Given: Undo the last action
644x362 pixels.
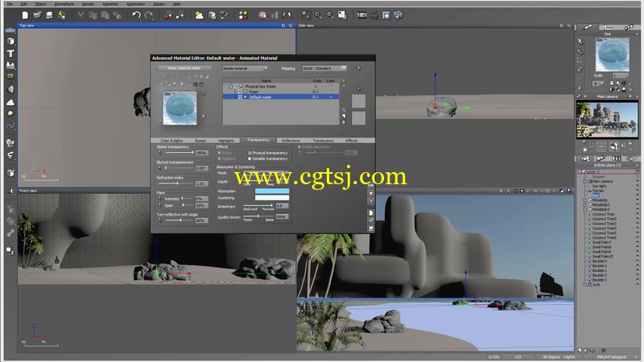Looking at the screenshot, I should 136,15.
